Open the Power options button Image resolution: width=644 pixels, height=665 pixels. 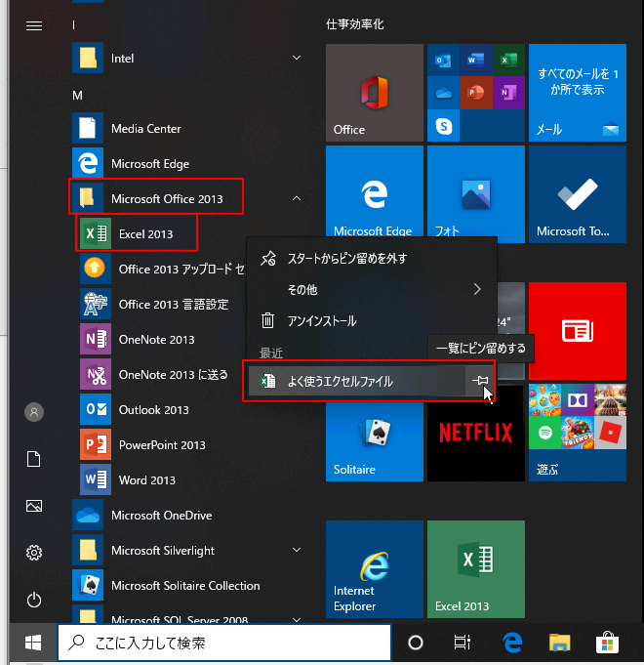[34, 600]
